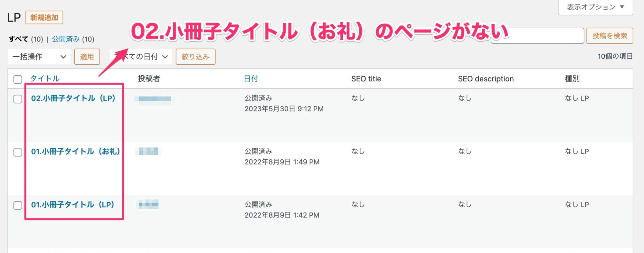This screenshot has width=644, height=253.
Task: Open the 表示オプション panel
Action: coord(595,7)
